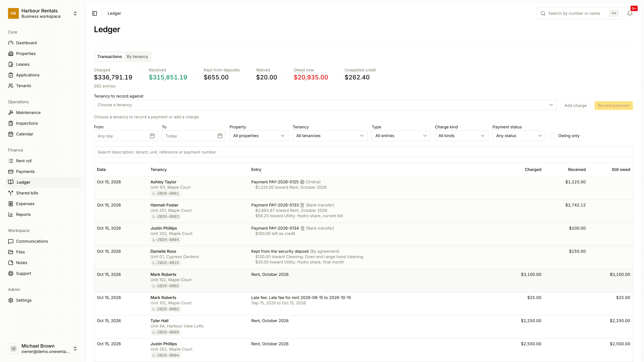Go to Properties in sidebar
The image size is (644, 362).
(x=43, y=53)
